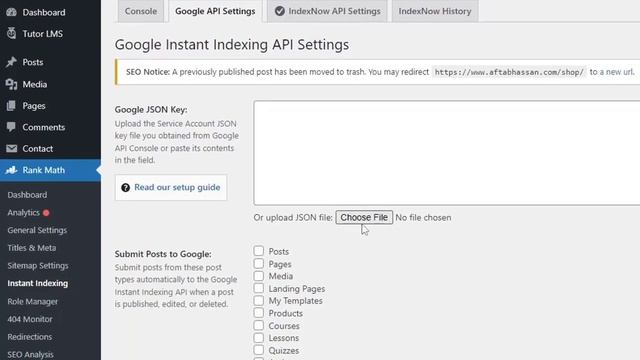Open SEO Analysis submenu
Viewport: 640px width, 360px height.
(30, 354)
